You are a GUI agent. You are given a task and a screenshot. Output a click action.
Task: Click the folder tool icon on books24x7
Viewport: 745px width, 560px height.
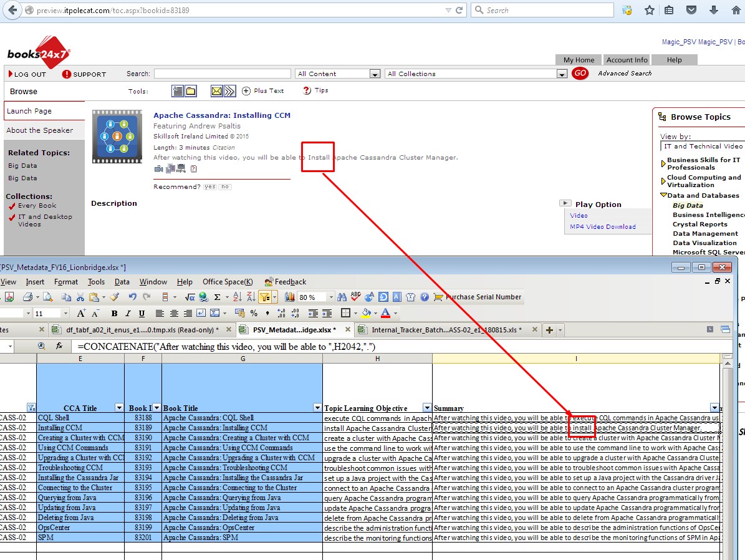tap(191, 91)
